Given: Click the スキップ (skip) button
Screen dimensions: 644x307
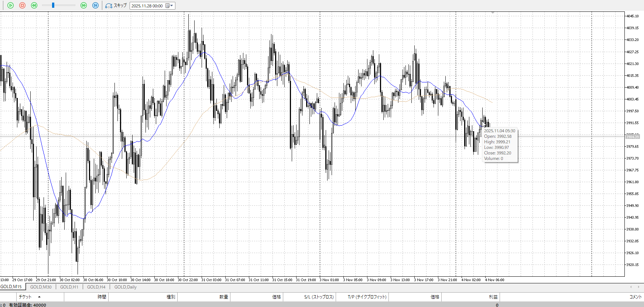Looking at the screenshot, I should [116, 6].
